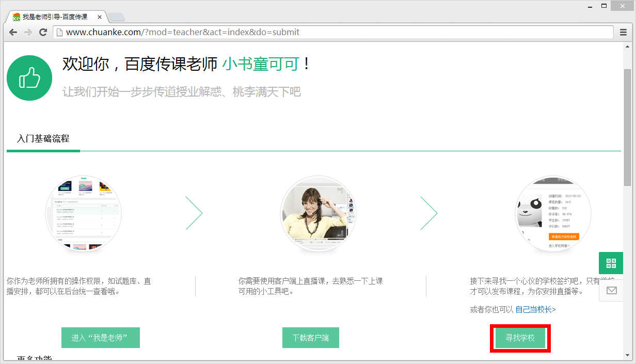
Task: Click the QR code icon on the right edge
Action: point(611,263)
